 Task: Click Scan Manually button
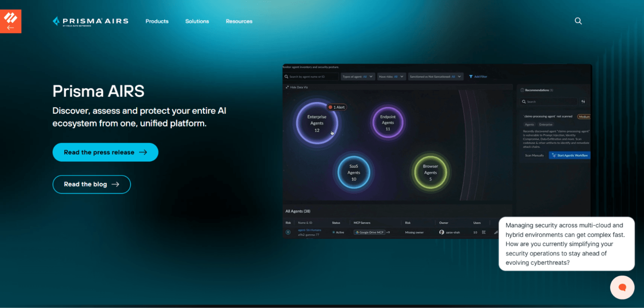tap(535, 156)
